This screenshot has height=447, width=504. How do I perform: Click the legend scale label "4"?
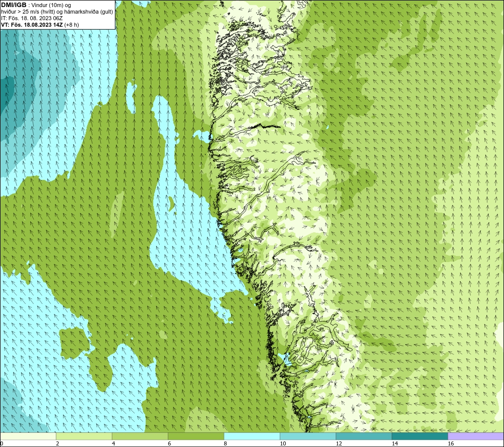coord(113,444)
